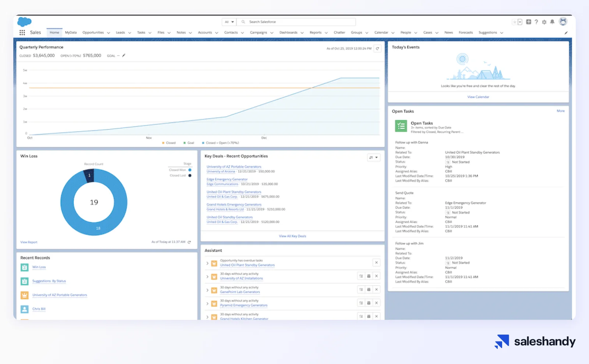589x364 pixels.
Task: Toggle the Closed Won legend item
Action: (x=180, y=170)
